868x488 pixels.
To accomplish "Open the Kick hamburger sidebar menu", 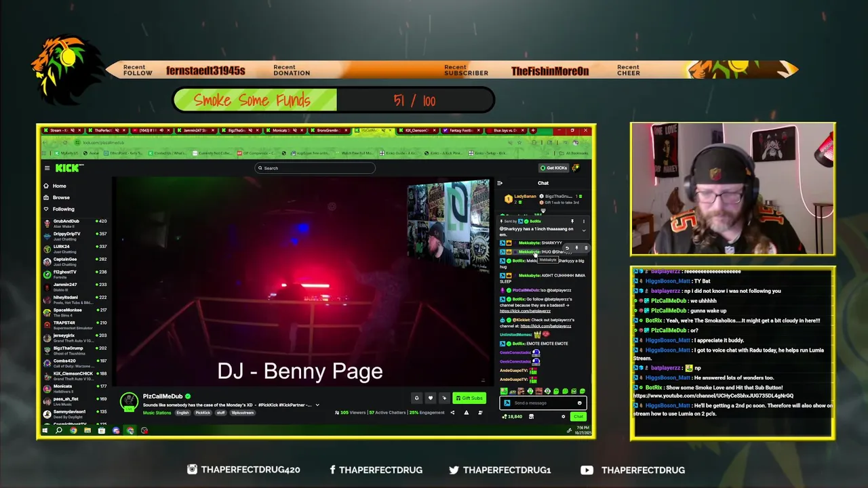I will 47,168.
